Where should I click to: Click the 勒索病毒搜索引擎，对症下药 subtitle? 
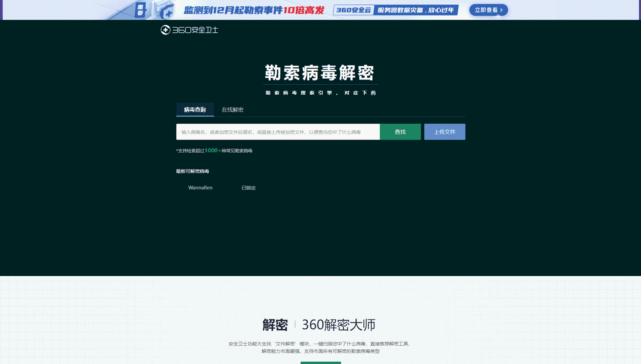coord(320,93)
